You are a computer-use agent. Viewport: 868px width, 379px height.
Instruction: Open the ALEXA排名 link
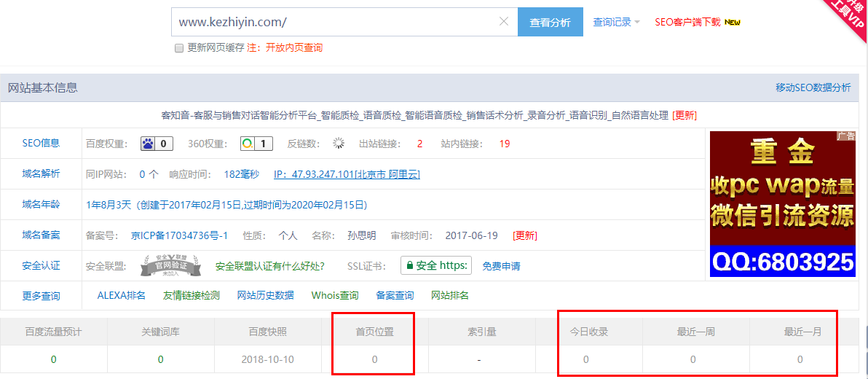click(121, 295)
